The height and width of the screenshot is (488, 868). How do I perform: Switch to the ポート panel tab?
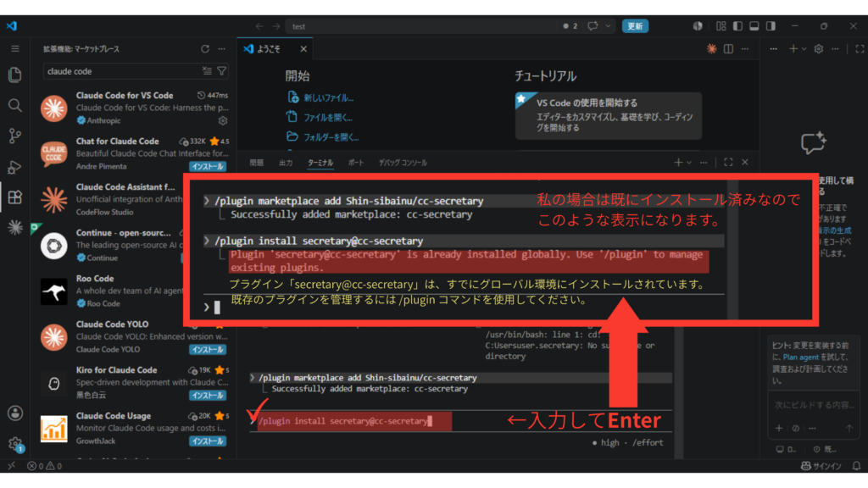click(356, 163)
